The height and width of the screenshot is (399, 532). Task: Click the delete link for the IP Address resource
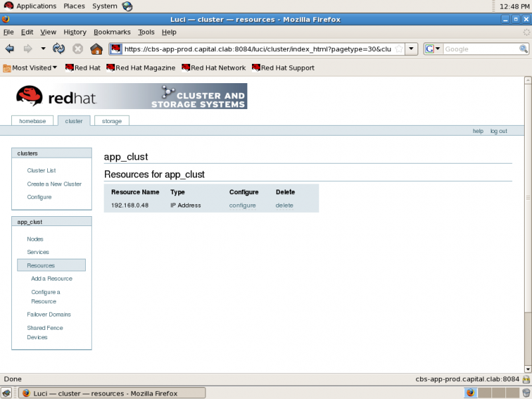285,205
